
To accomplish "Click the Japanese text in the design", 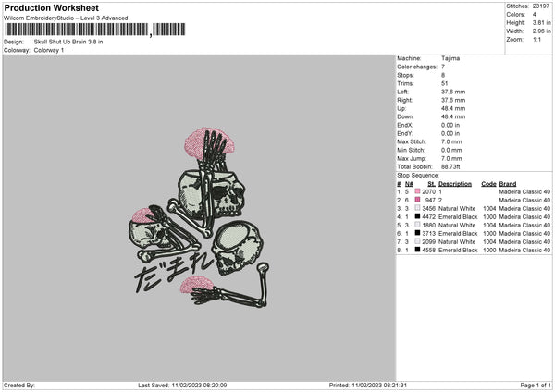I will click(x=174, y=274).
